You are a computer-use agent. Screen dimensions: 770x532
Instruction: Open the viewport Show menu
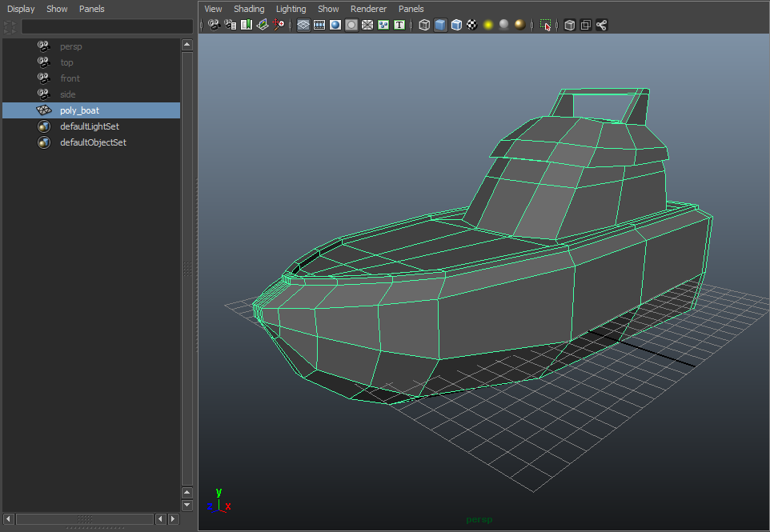pyautogui.click(x=328, y=9)
